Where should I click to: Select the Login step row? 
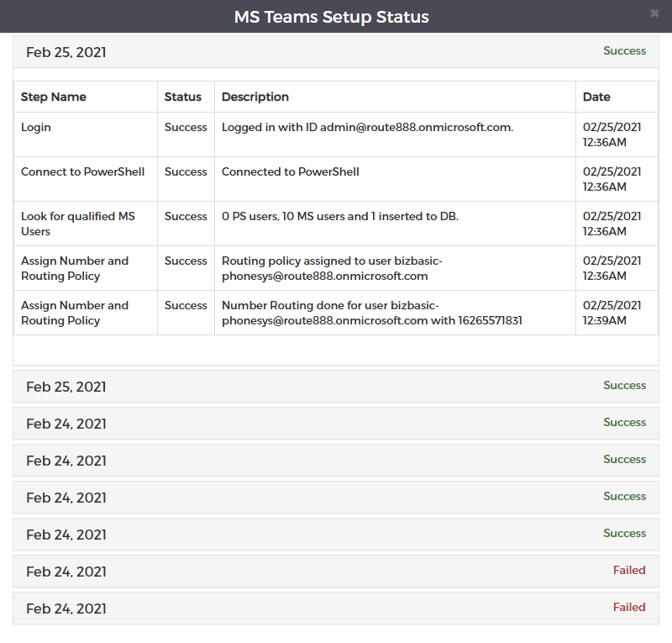[335, 134]
